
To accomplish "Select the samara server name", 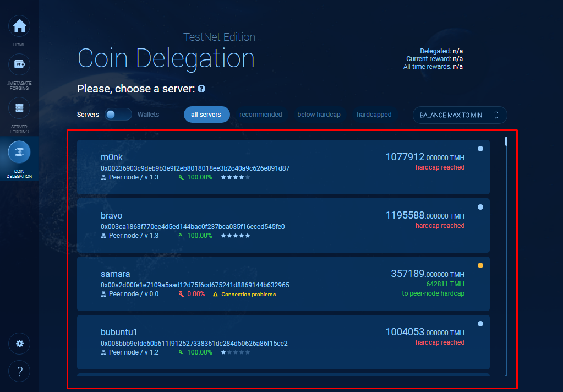I will (115, 274).
